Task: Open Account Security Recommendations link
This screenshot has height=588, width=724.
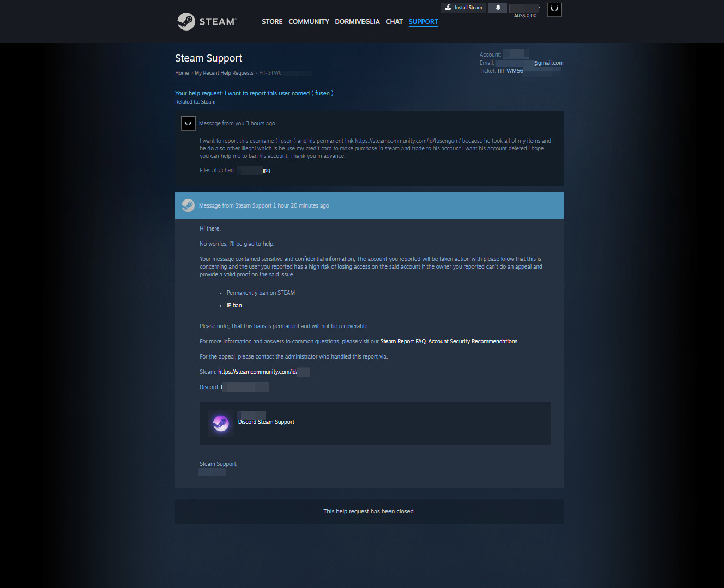Action: (473, 342)
